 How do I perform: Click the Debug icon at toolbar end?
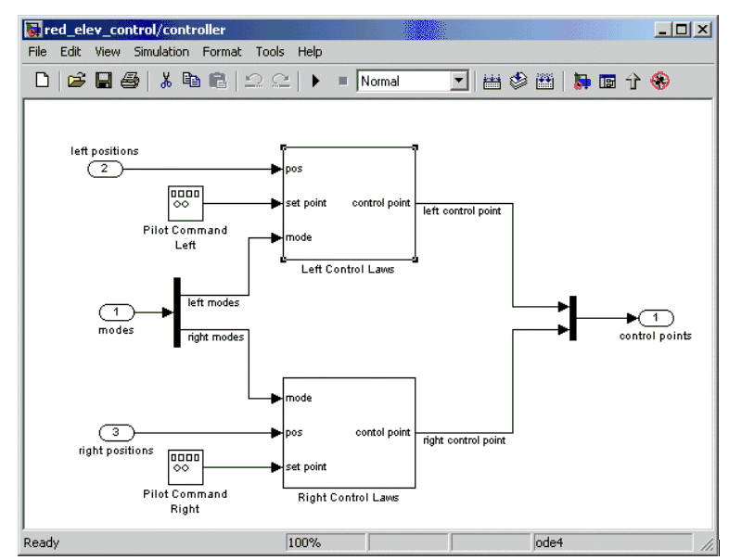(x=659, y=82)
